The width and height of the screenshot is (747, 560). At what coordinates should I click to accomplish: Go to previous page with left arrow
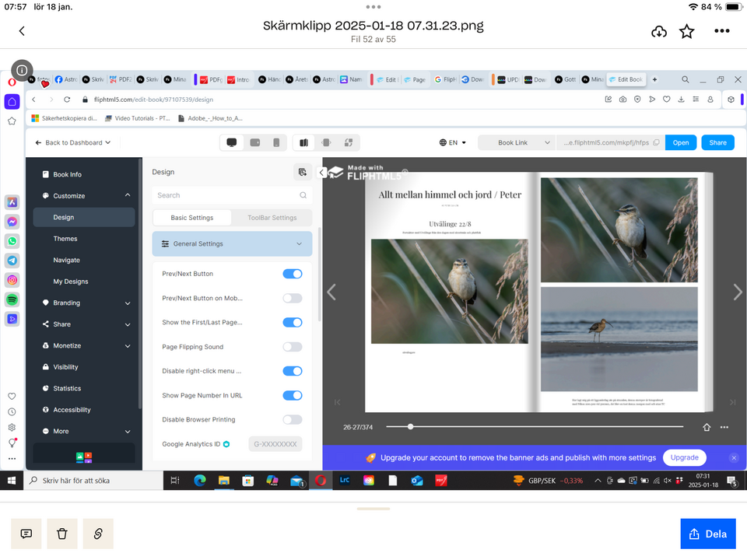click(x=331, y=292)
